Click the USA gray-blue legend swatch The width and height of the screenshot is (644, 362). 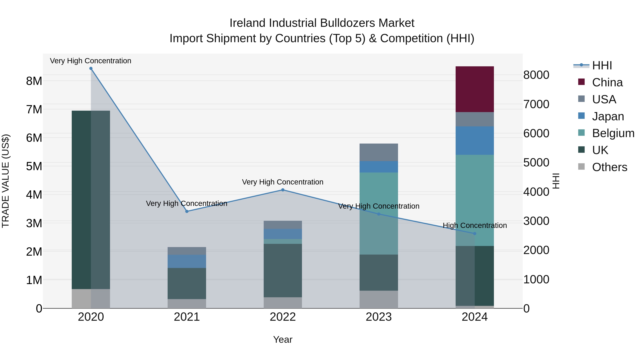point(582,99)
